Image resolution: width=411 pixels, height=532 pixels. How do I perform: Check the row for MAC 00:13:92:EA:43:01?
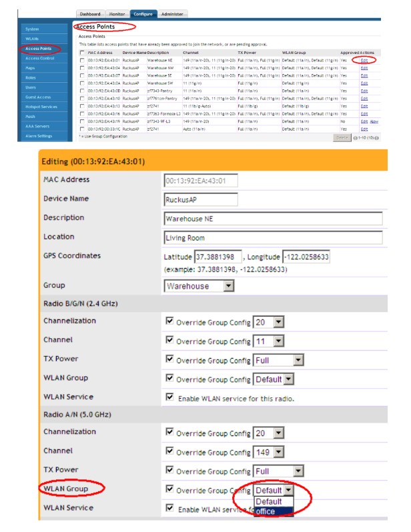(82, 60)
